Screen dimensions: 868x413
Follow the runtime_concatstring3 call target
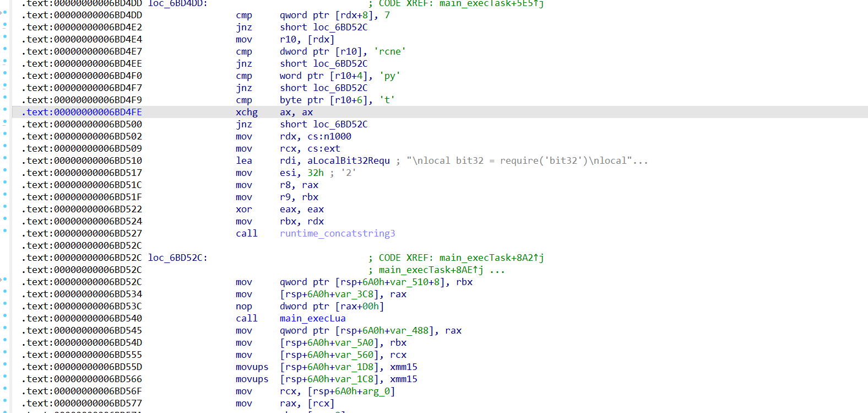pyautogui.click(x=337, y=233)
